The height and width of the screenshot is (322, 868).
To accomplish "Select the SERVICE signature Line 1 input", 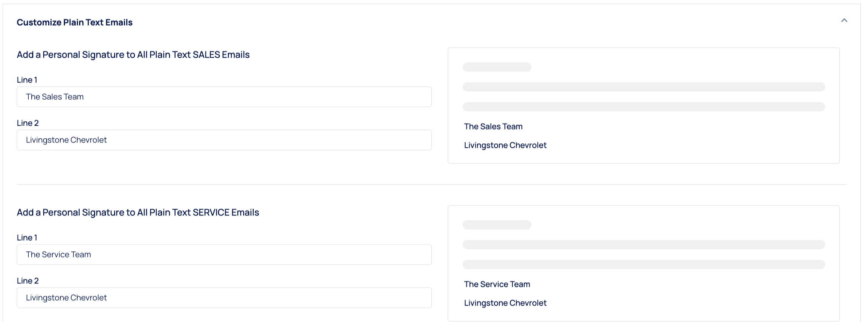I will tap(224, 255).
